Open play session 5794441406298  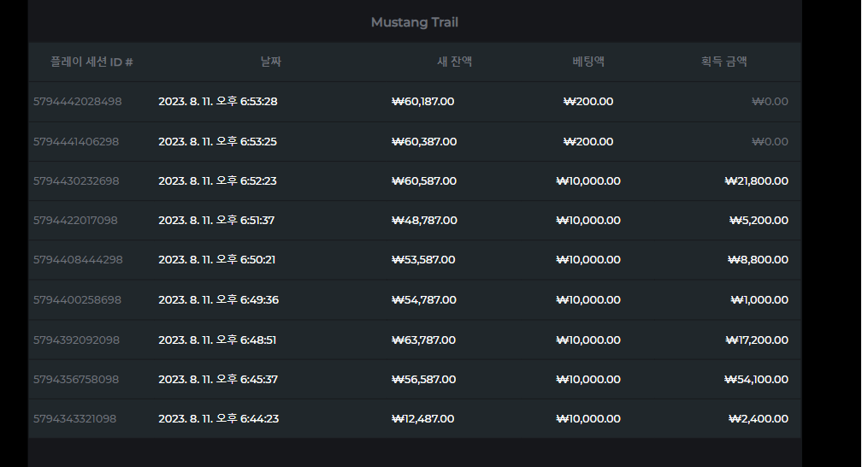[x=76, y=141]
